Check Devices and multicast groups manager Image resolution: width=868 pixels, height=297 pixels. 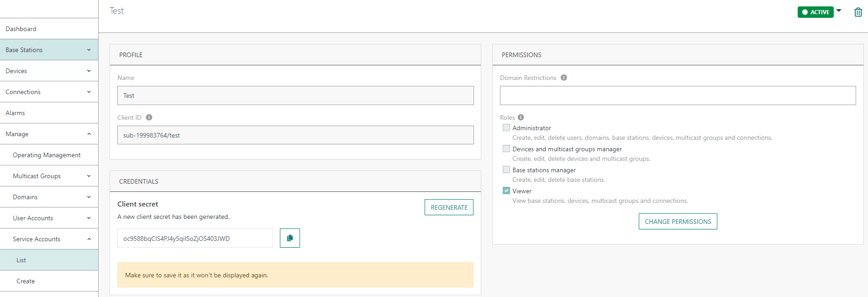(x=506, y=149)
